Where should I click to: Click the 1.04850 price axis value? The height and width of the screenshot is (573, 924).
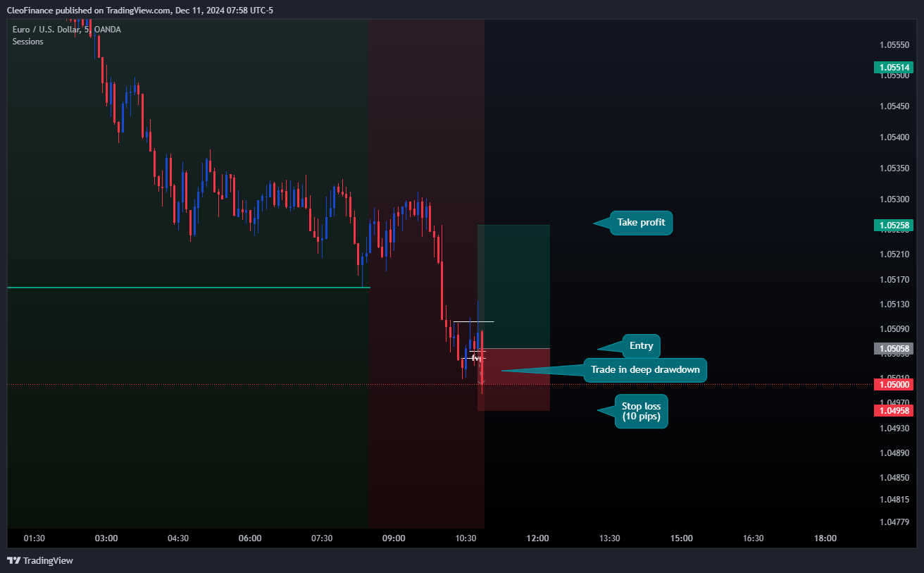[x=894, y=477]
